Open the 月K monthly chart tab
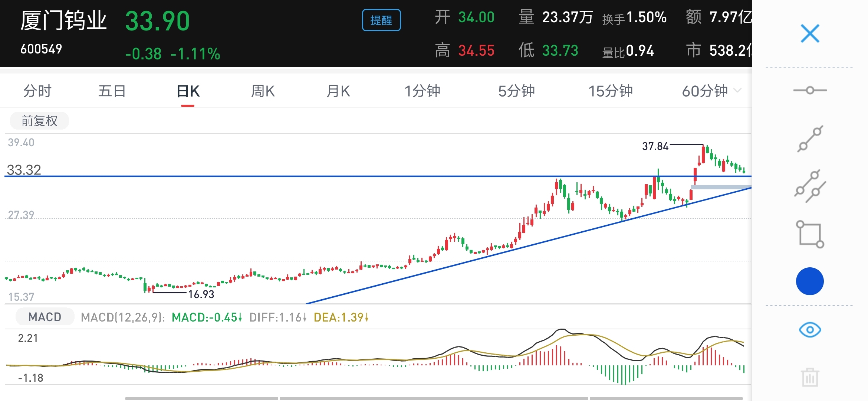The image size is (868, 401). (x=338, y=91)
